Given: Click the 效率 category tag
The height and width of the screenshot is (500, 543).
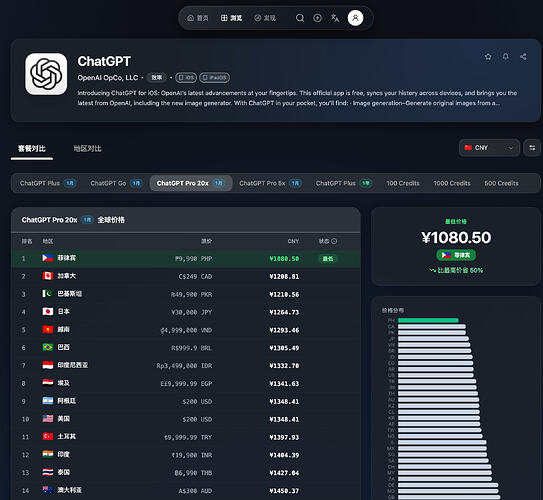Looking at the screenshot, I should click(x=157, y=78).
